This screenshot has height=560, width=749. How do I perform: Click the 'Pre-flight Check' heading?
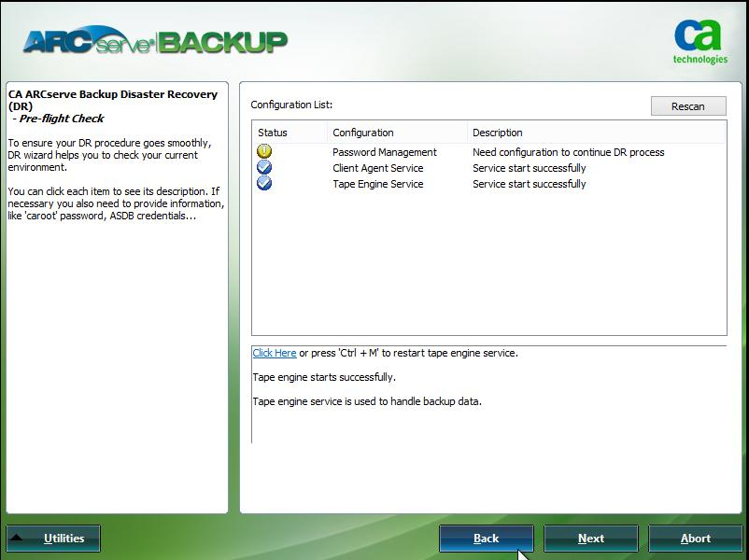click(61, 119)
